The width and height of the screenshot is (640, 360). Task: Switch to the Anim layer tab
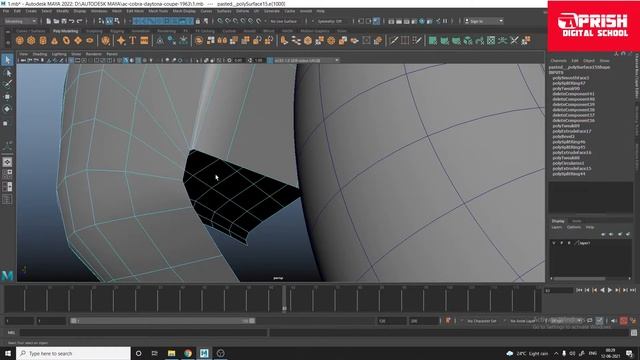576,221
